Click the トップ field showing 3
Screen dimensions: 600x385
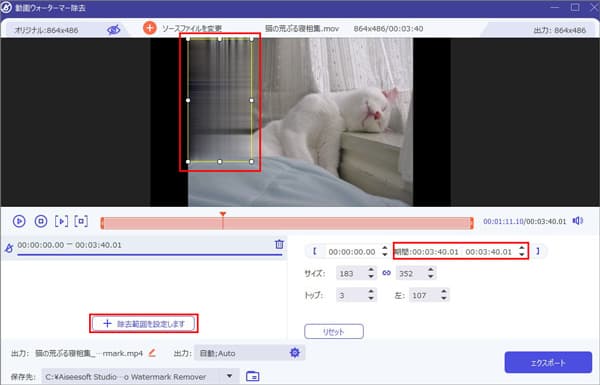(x=351, y=295)
